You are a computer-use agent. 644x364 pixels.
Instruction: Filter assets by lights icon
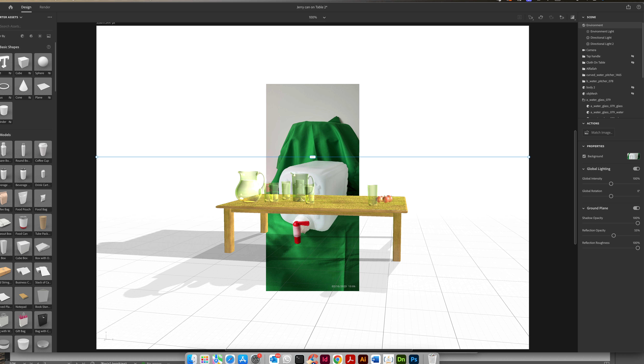pos(40,36)
